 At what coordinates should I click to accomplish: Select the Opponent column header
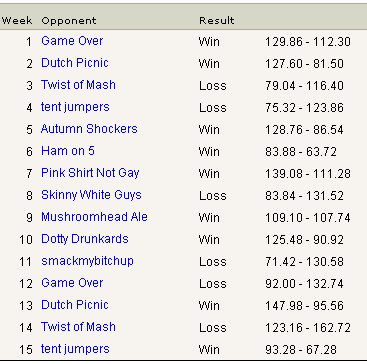click(x=69, y=21)
